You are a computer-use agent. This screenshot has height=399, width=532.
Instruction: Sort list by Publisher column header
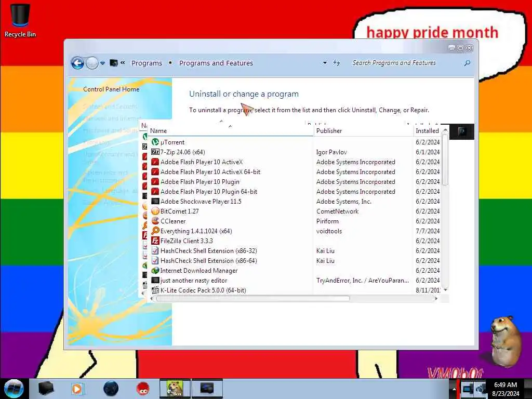pos(364,130)
